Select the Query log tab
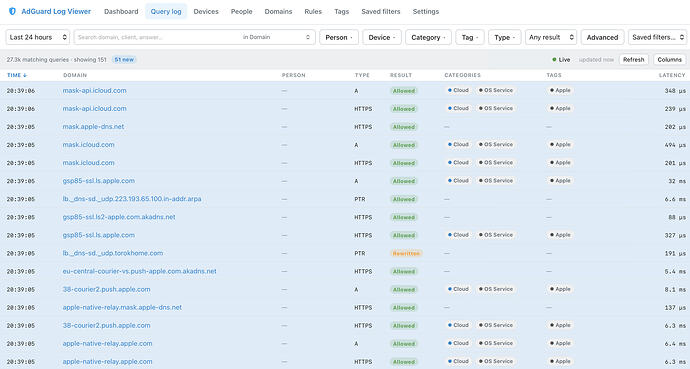This screenshot has height=369, width=690. pos(166,11)
